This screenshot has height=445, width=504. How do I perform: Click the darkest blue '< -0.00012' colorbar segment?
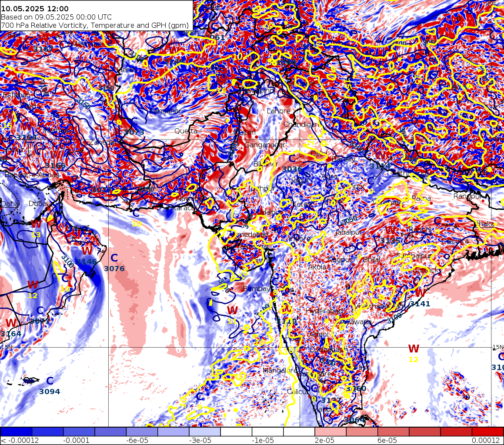16,431
